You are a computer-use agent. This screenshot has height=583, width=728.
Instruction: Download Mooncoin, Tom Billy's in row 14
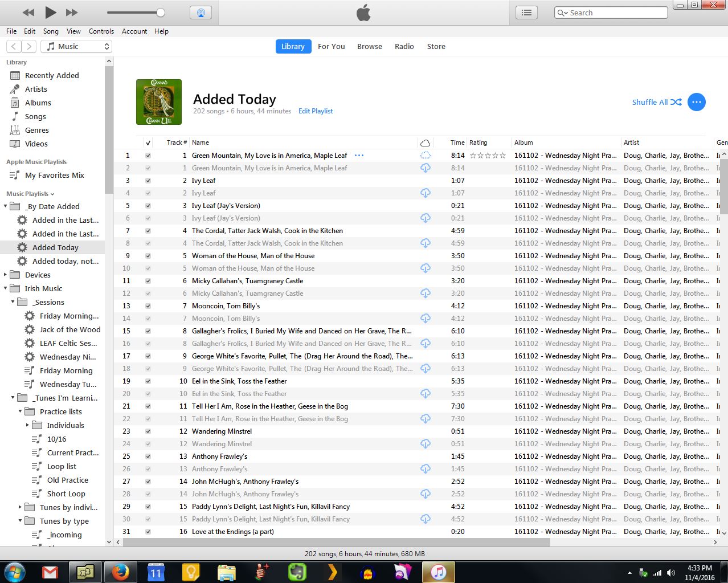tap(425, 319)
